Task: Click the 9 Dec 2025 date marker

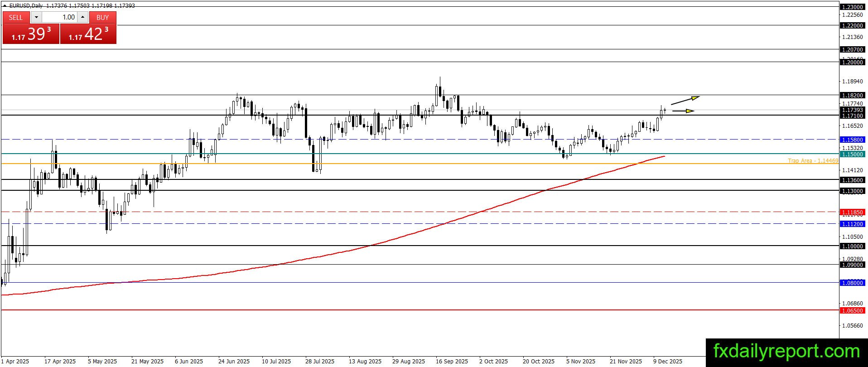Action: [667, 361]
